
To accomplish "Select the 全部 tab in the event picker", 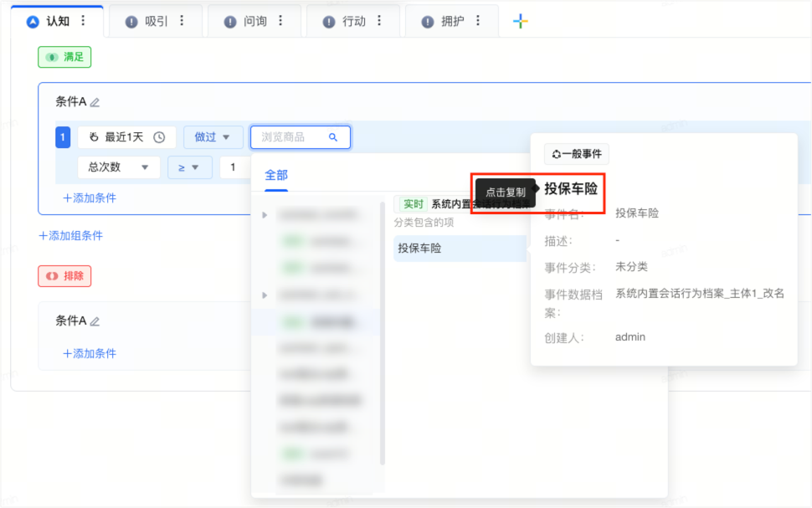I will click(276, 175).
